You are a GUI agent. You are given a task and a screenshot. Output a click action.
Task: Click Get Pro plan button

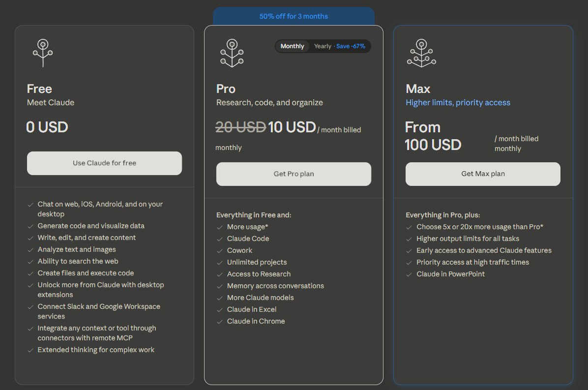tap(294, 174)
